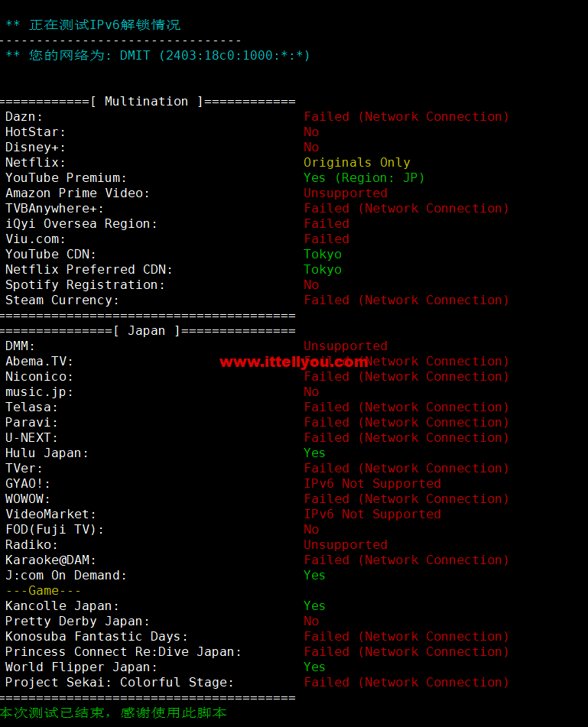
Task: Click the YouTube Premium "Yes (Region: JP)" result
Action: [364, 177]
